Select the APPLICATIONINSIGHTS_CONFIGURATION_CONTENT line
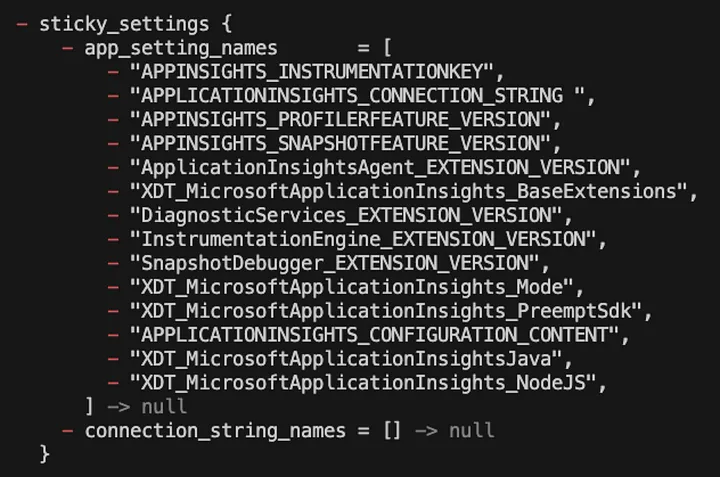The image size is (720, 477). (x=369, y=335)
